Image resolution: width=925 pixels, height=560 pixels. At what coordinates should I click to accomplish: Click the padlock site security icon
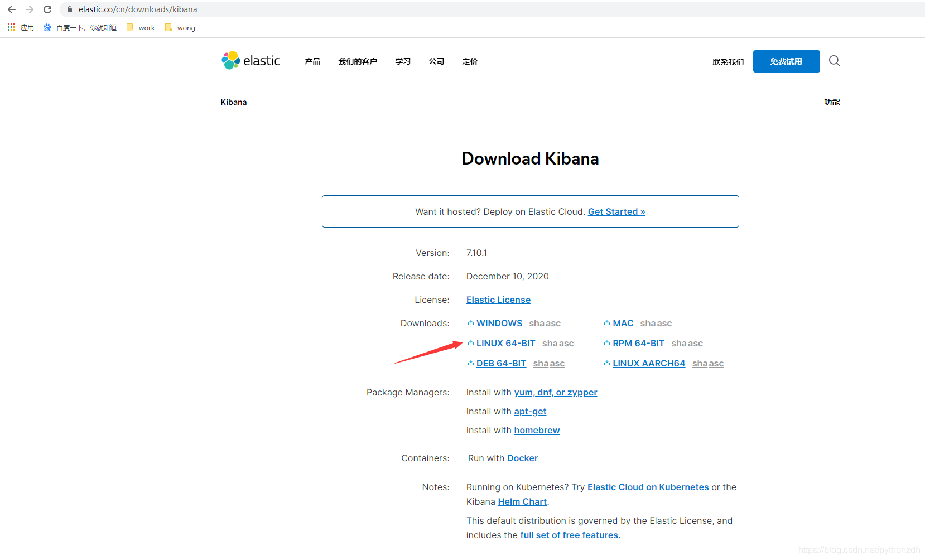[70, 9]
